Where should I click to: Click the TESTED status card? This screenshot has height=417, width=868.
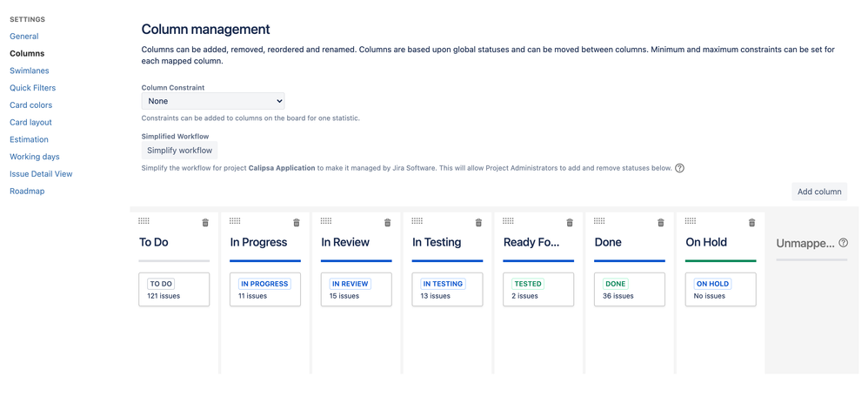tap(538, 289)
